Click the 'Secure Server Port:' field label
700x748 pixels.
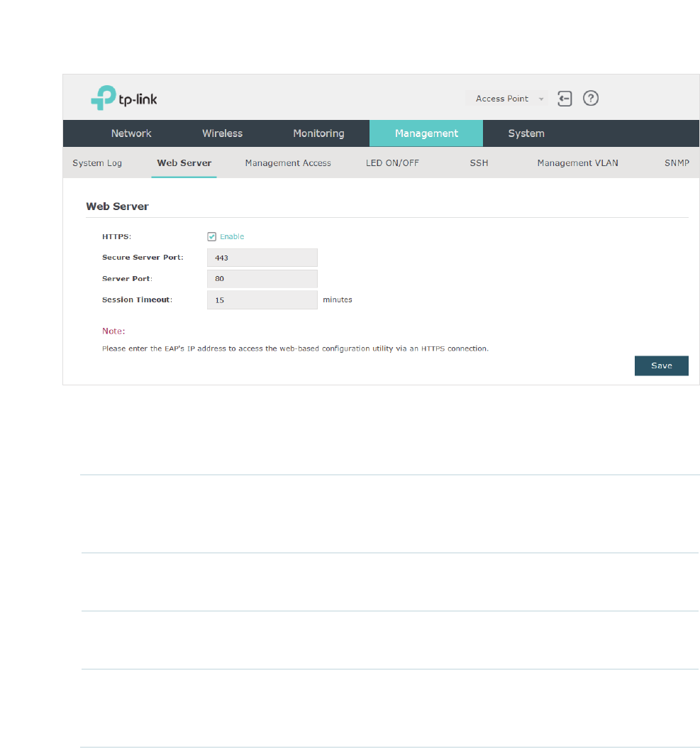(x=143, y=258)
